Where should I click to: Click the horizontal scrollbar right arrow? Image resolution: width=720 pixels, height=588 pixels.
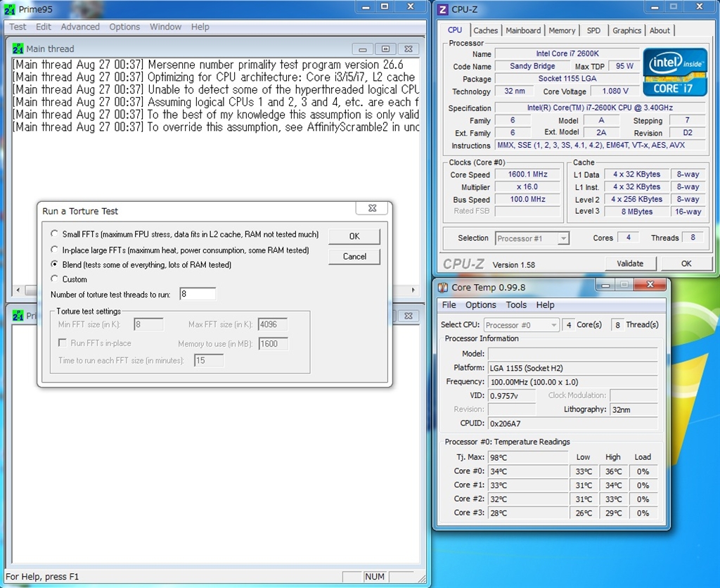pyautogui.click(x=414, y=290)
